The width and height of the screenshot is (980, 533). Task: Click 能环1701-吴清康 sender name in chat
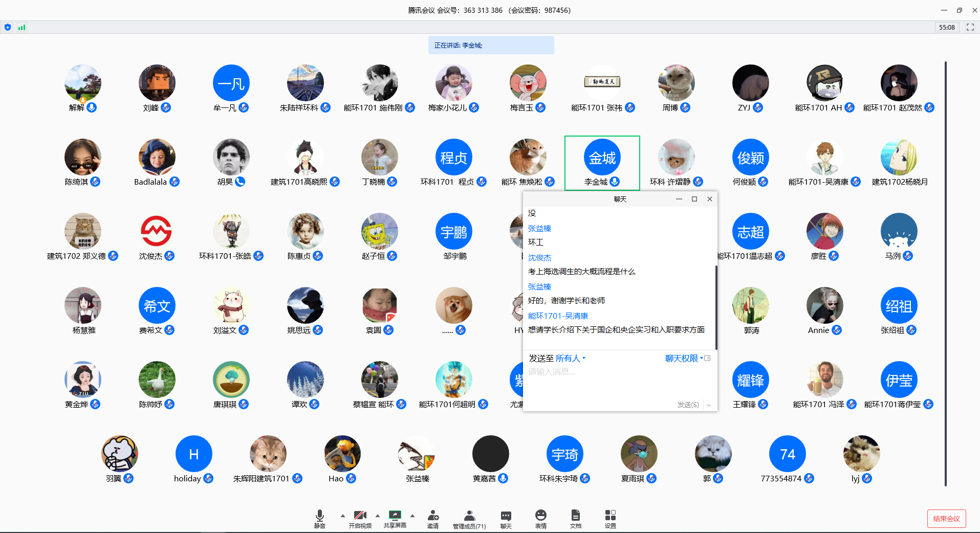point(558,316)
